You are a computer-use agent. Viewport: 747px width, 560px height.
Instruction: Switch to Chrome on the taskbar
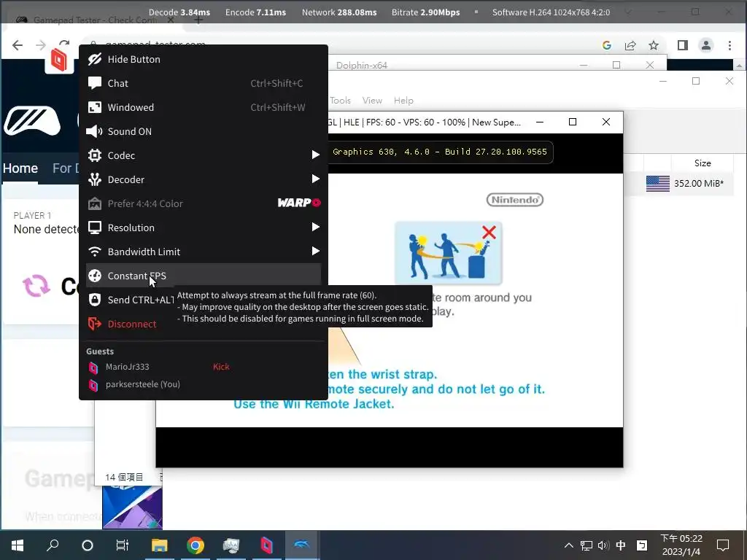pos(196,545)
